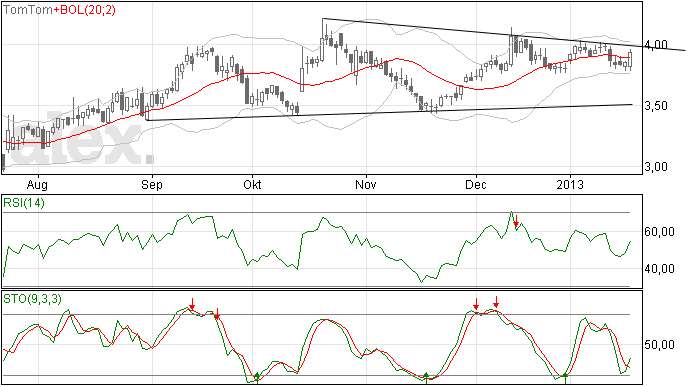The width and height of the screenshot is (690, 387).
Task: Click the 60,00 RSI axis value
Action: (x=659, y=232)
